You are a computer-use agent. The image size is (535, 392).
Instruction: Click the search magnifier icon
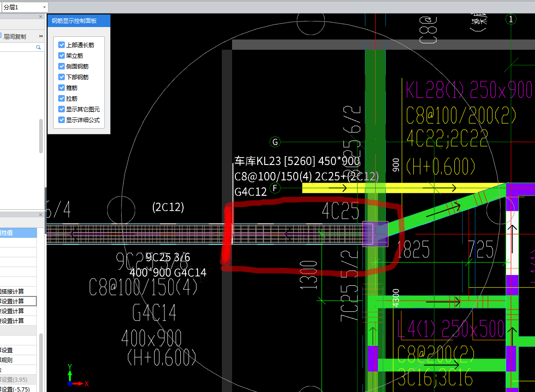[x=39, y=48]
